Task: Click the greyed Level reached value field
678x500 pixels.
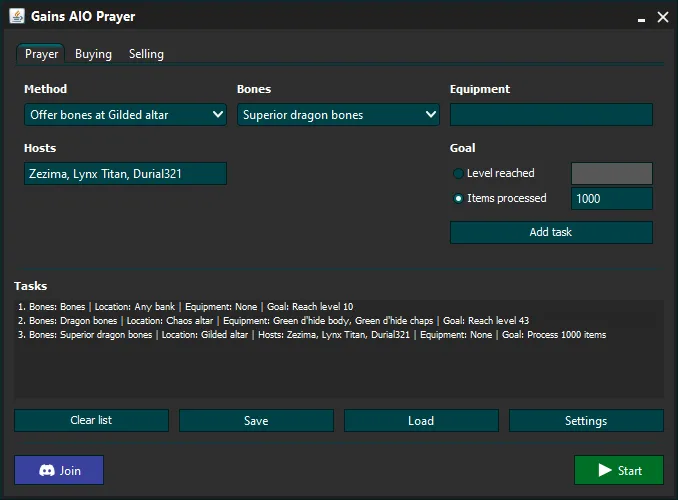Action: (612, 173)
